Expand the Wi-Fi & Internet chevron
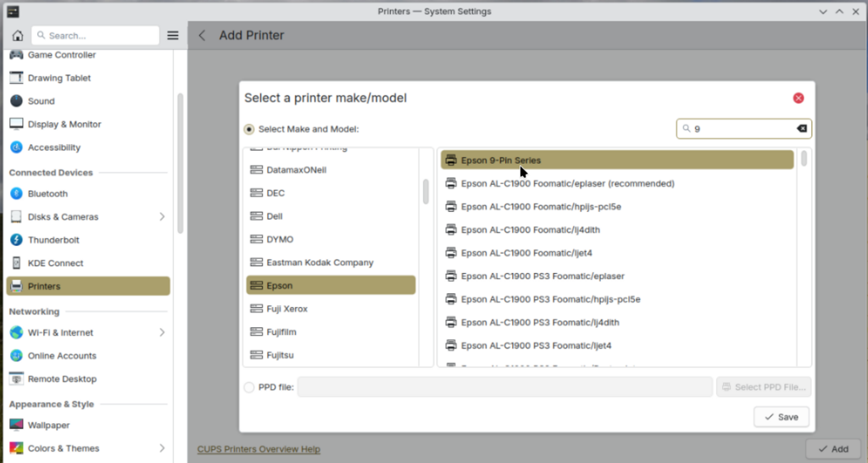This screenshot has height=463, width=868. click(162, 332)
